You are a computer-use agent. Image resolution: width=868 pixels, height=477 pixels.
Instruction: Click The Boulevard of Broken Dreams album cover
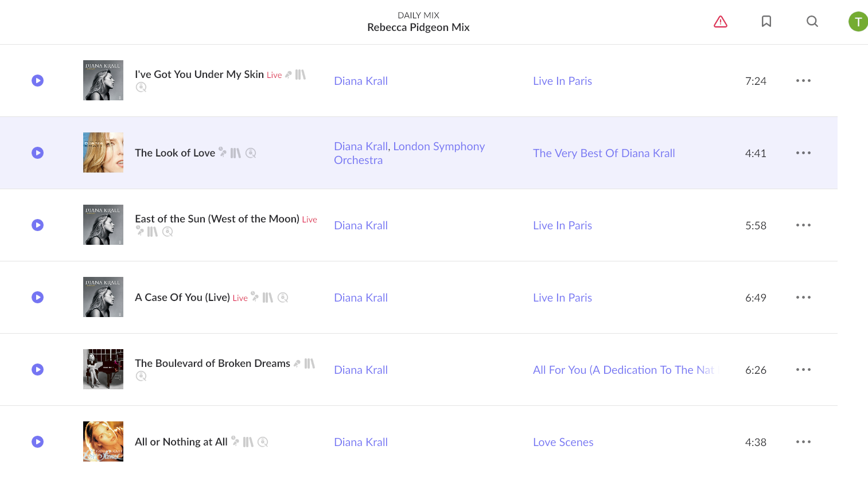tap(103, 369)
